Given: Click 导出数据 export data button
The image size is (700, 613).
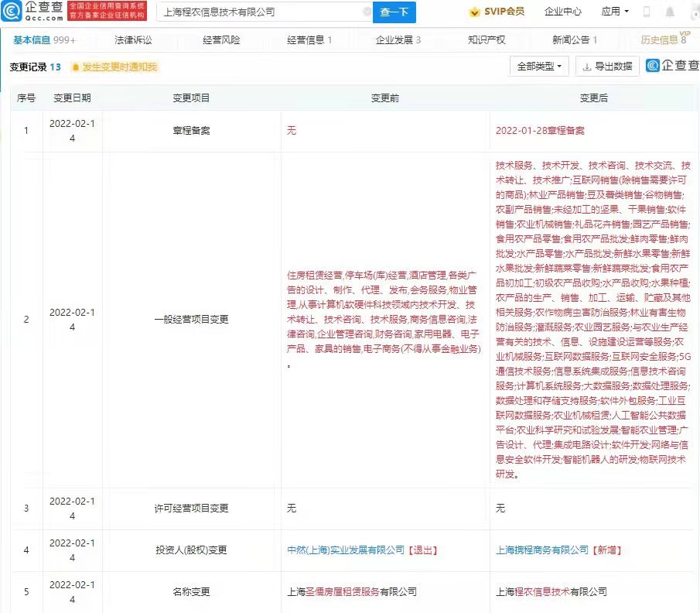Looking at the screenshot, I should coord(608,67).
